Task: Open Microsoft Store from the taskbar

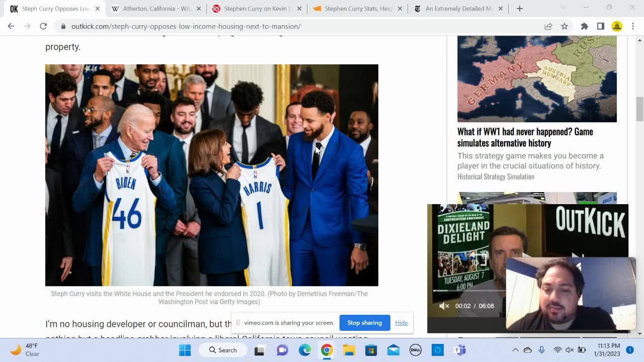Action: coord(371,350)
